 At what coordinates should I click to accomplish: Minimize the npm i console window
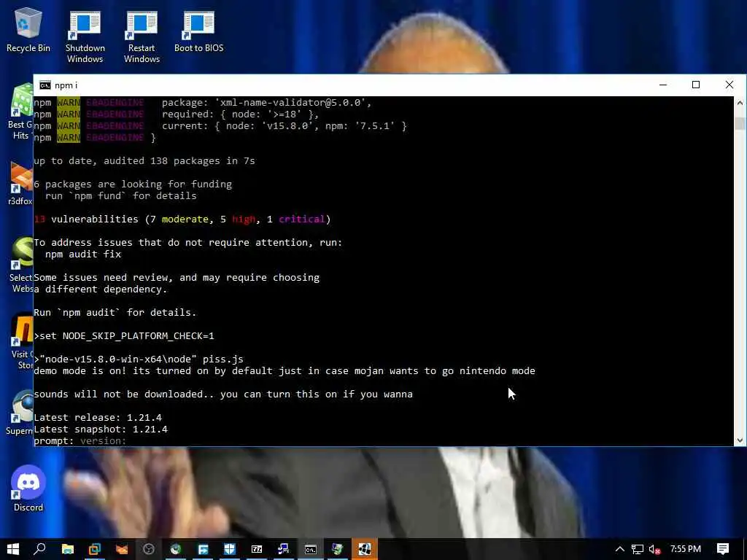click(x=662, y=85)
